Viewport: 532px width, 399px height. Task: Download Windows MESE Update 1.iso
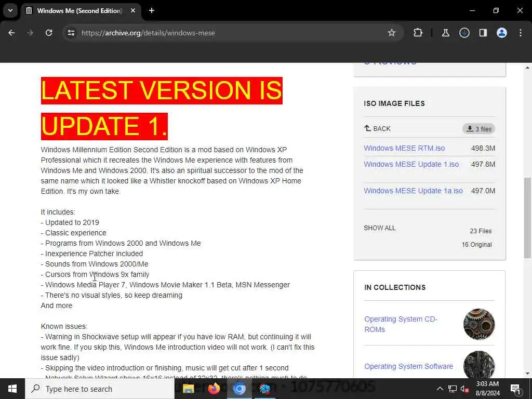point(411,164)
